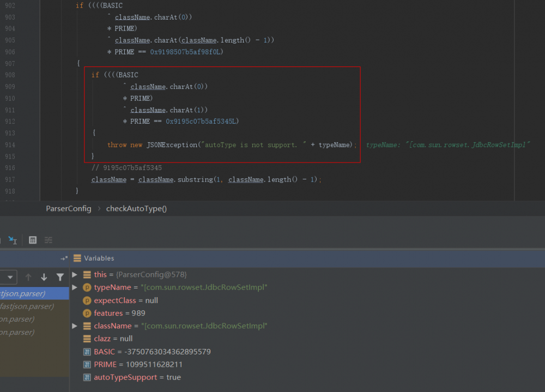
Task: Expand the 'this = ParserConfig@578' variable
Action: click(75, 274)
